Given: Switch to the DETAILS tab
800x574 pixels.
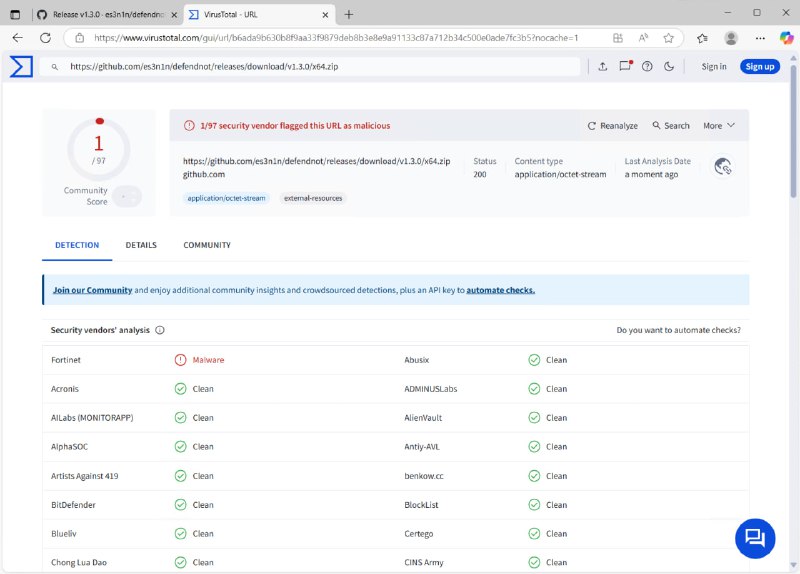Looking at the screenshot, I should [141, 245].
